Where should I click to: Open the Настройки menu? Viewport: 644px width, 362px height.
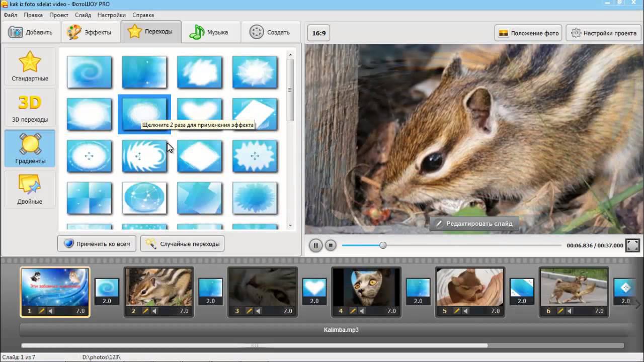(112, 15)
